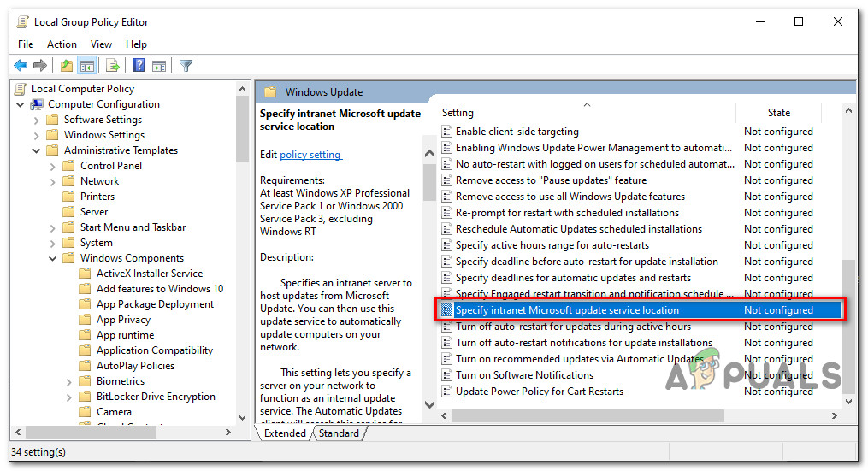Click the Computer Configuration node icon
Viewport: 868px width, 471px height.
pyautogui.click(x=37, y=104)
